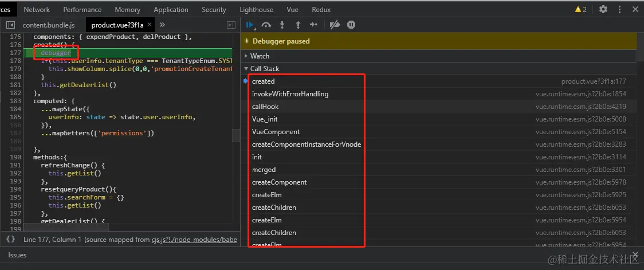Show navigator sidebar icon
This screenshot has height=270, width=644.
click(x=11, y=25)
